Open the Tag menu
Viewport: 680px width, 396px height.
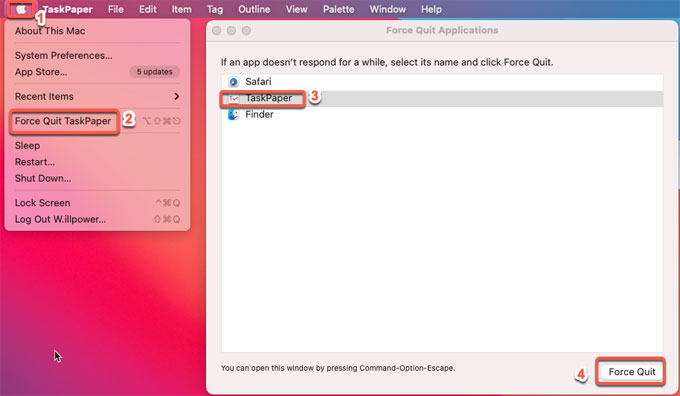pyautogui.click(x=215, y=9)
